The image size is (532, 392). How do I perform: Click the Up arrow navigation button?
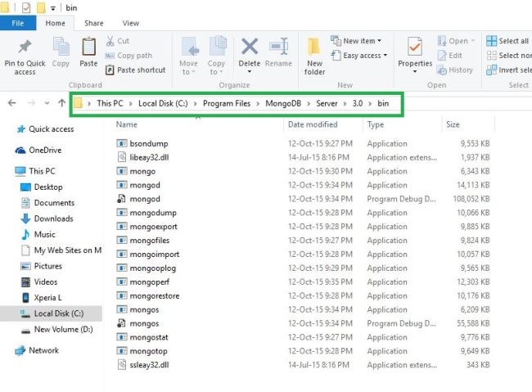click(61, 103)
